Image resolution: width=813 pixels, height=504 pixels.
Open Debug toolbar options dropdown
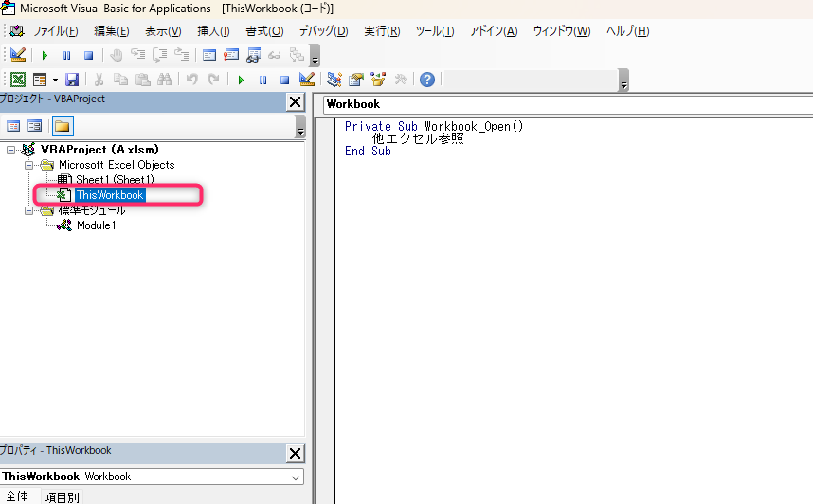pos(315,56)
